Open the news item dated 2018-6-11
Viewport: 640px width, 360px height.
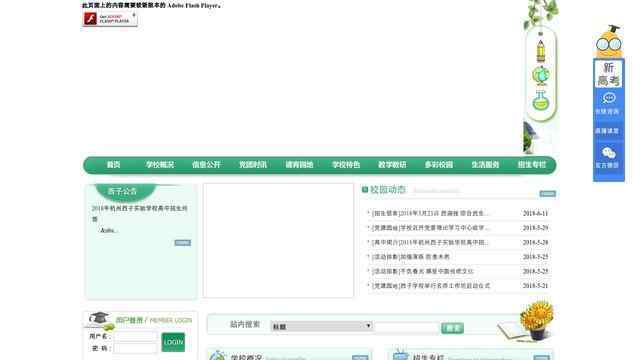tap(430, 213)
